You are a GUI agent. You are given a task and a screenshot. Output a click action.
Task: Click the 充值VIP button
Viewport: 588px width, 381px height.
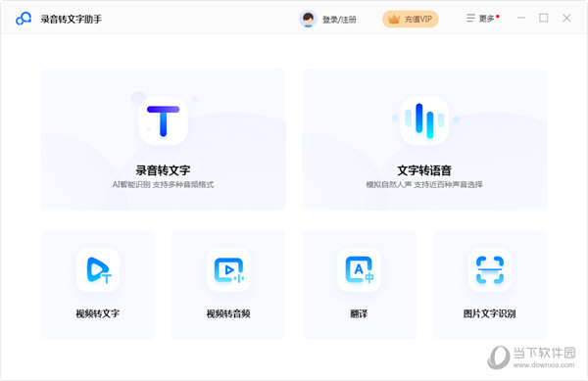tap(411, 20)
